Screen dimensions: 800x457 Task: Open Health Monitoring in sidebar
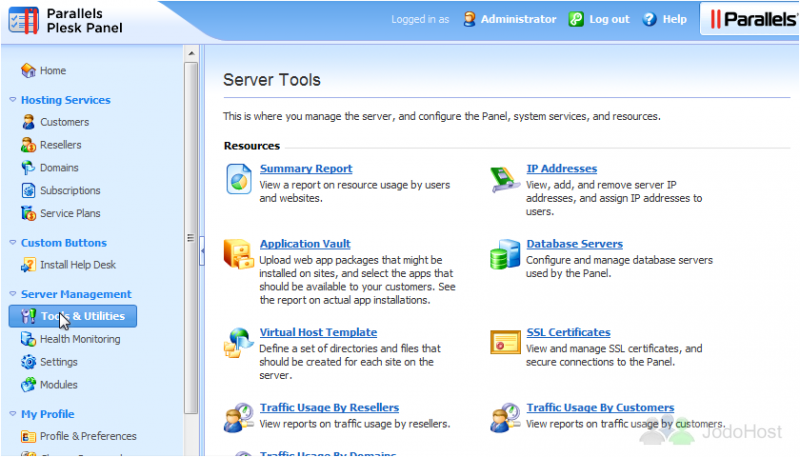[x=79, y=339]
